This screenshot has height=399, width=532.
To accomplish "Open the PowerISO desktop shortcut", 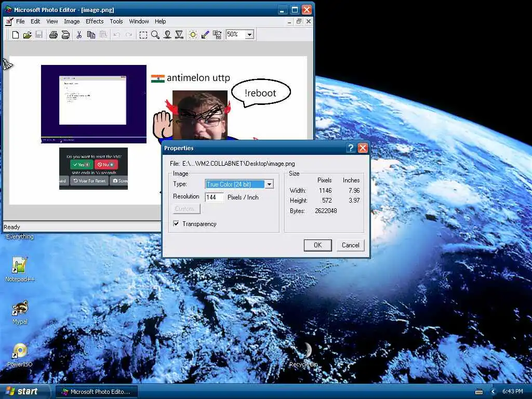I will 20,355.
